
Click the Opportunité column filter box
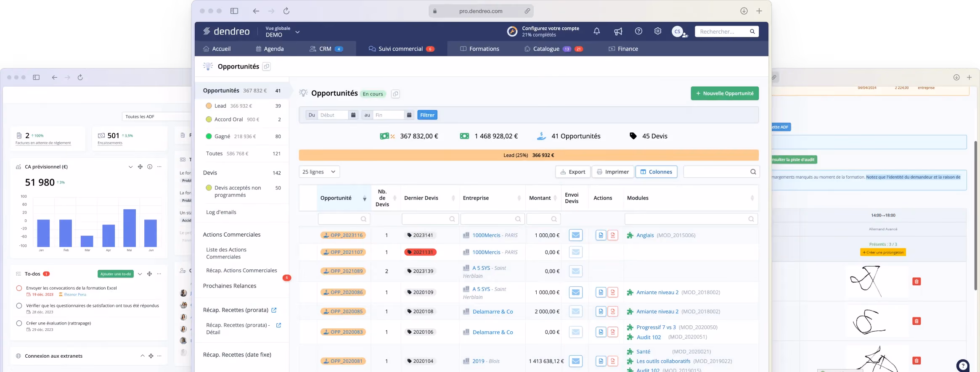point(344,219)
